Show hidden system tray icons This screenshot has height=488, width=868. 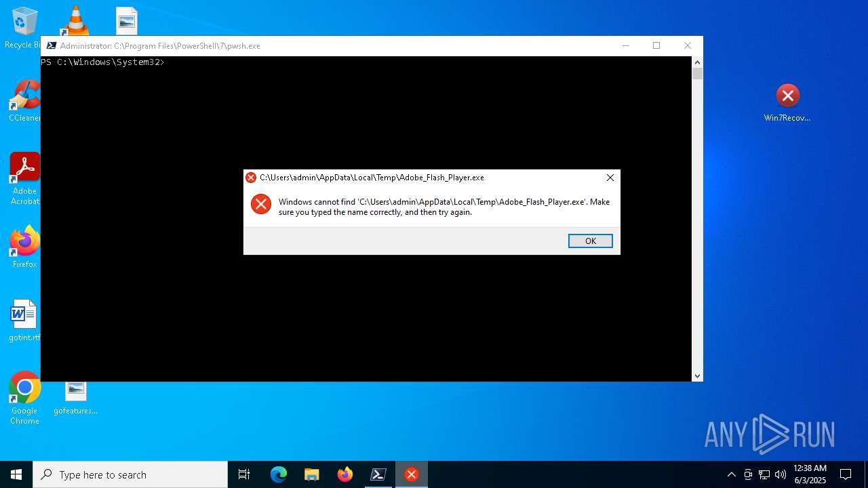click(731, 474)
